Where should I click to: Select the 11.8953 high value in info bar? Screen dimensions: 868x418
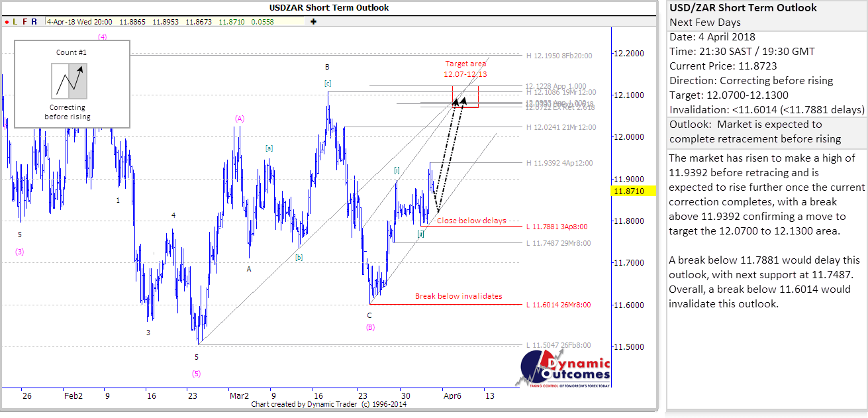click(x=166, y=22)
